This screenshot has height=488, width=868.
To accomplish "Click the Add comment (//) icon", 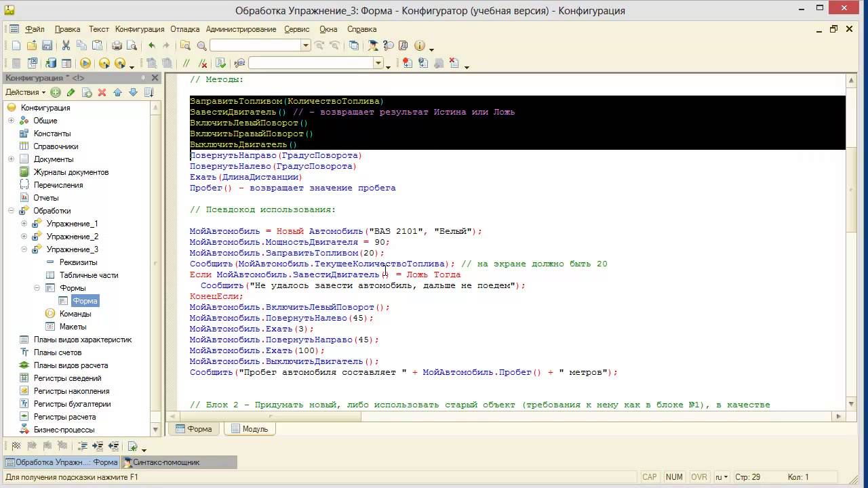I will point(186,63).
